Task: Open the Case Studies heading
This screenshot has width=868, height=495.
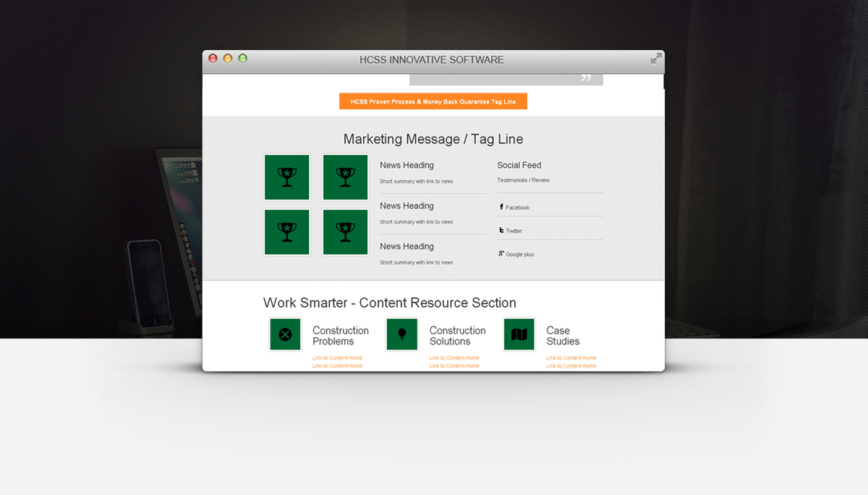Action: [x=563, y=336]
